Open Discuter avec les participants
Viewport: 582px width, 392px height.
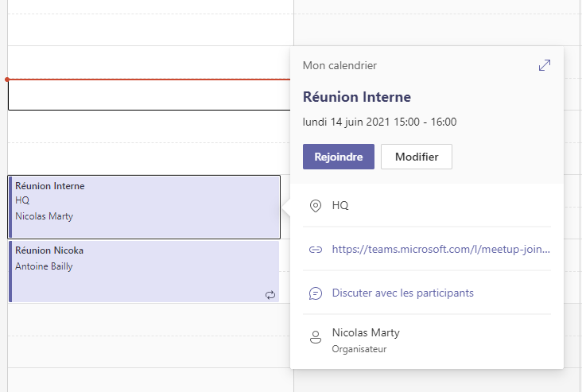(x=403, y=293)
